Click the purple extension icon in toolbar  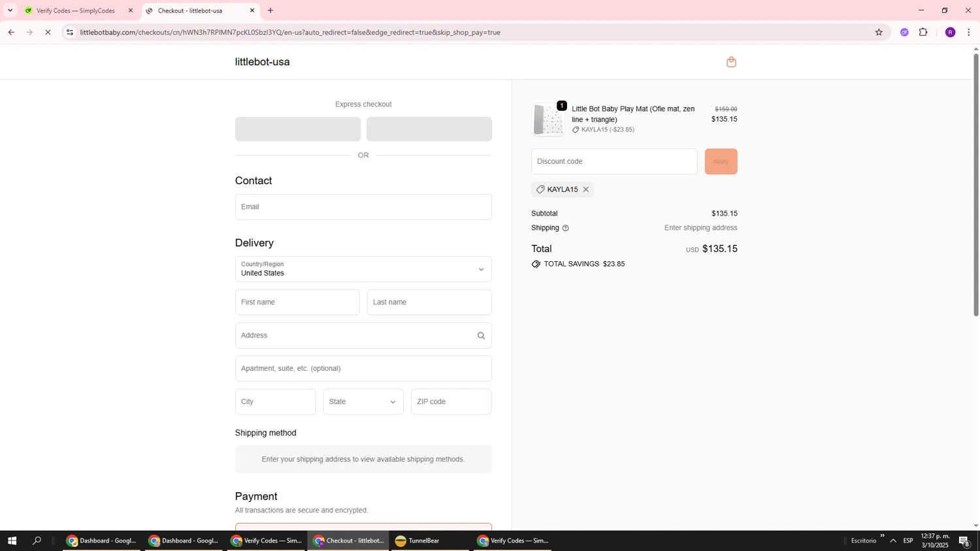[904, 32]
